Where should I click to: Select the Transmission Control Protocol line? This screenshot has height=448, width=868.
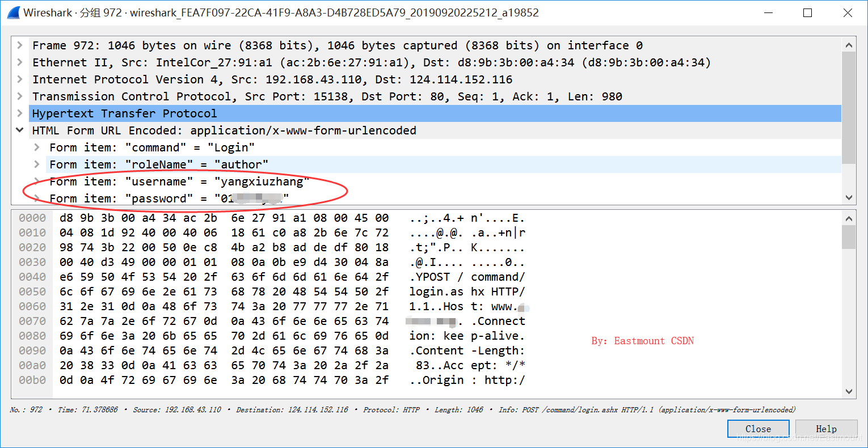[435, 96]
